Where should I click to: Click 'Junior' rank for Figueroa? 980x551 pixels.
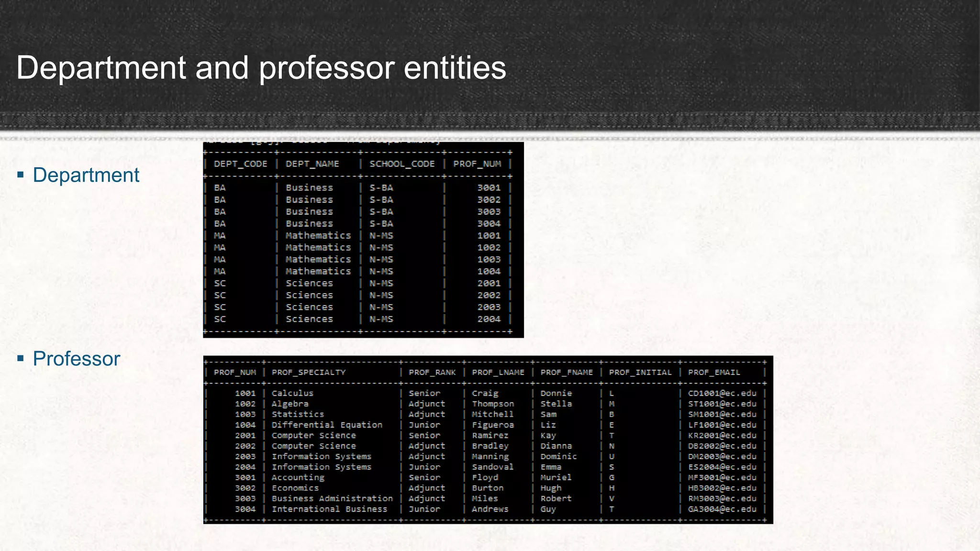tap(424, 425)
